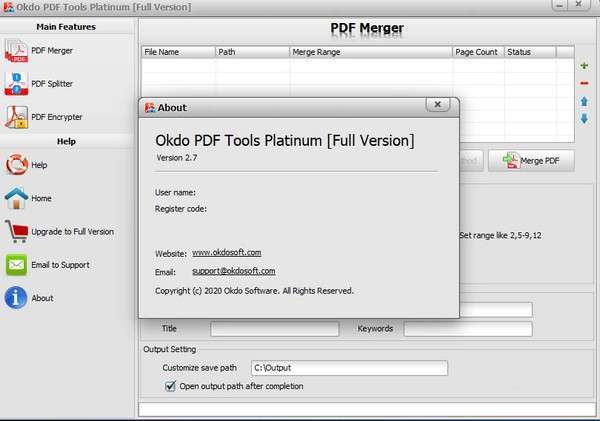600x421 pixels.
Task: Click the Keywords input field
Action: click(468, 329)
